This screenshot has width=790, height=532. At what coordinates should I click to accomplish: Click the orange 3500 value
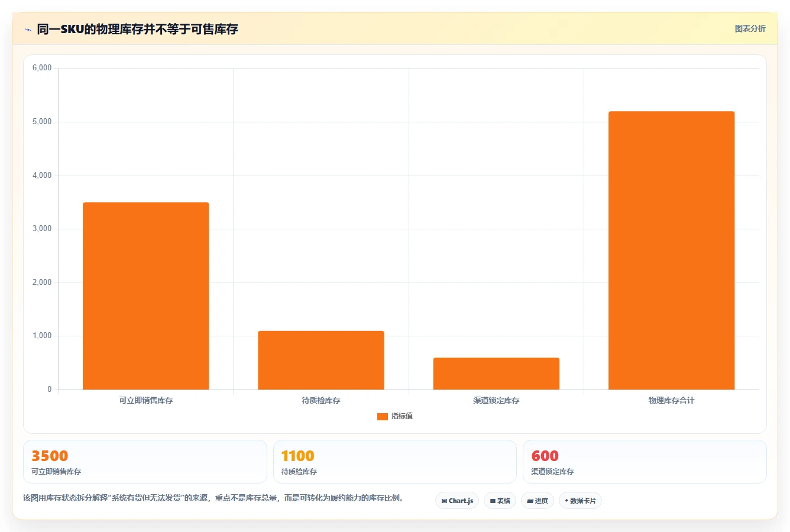point(50,456)
